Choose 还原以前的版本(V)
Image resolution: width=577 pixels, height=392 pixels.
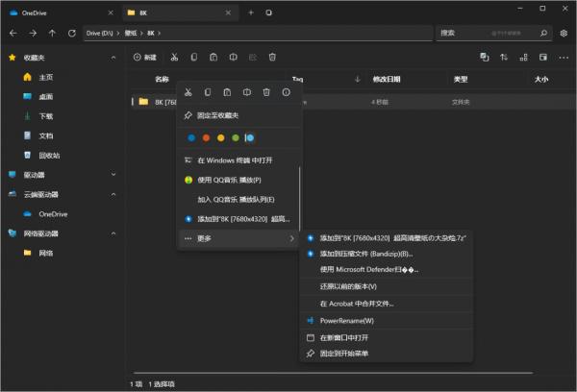(x=387, y=286)
